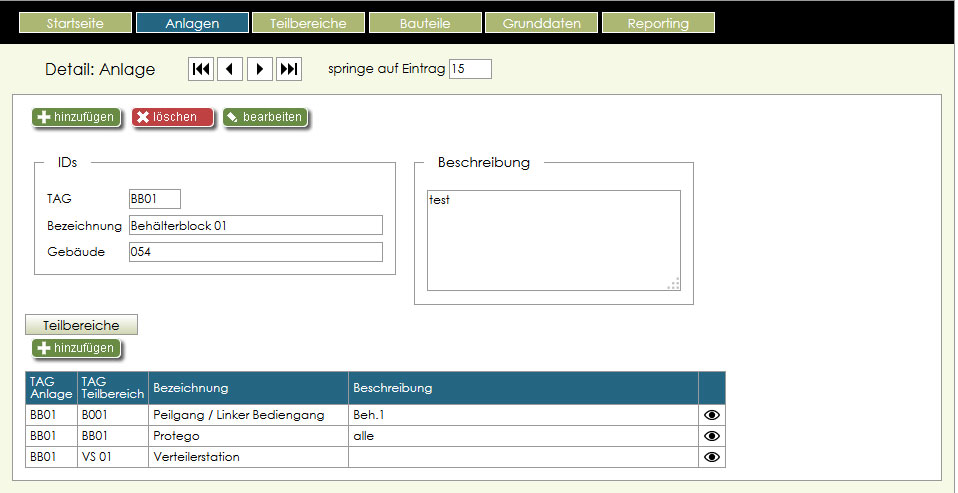Jump to the last record
Viewport: 958px width, 493px height.
[288, 69]
